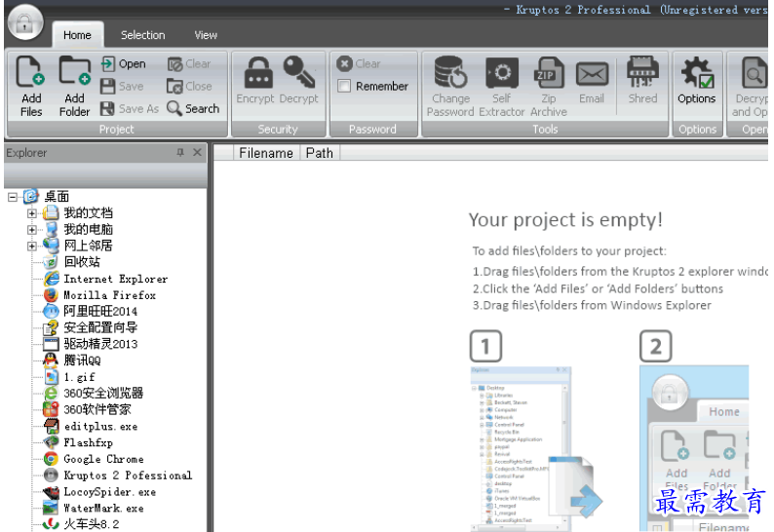Select Mozilla Firefox in the tree
The image size is (774, 532).
coord(109,295)
